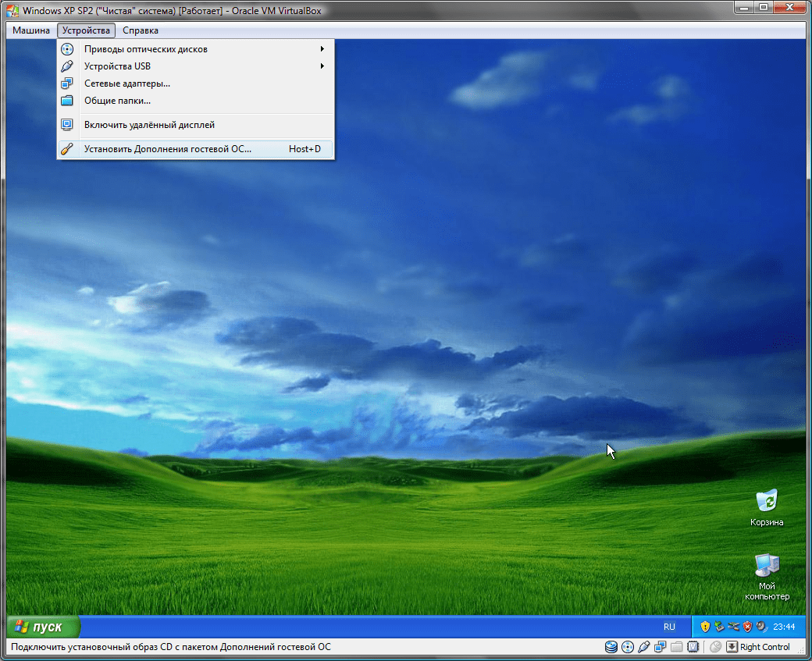Screen dimensions: 812x661
Task: Open the Устройства USB submenu
Action: coord(196,66)
